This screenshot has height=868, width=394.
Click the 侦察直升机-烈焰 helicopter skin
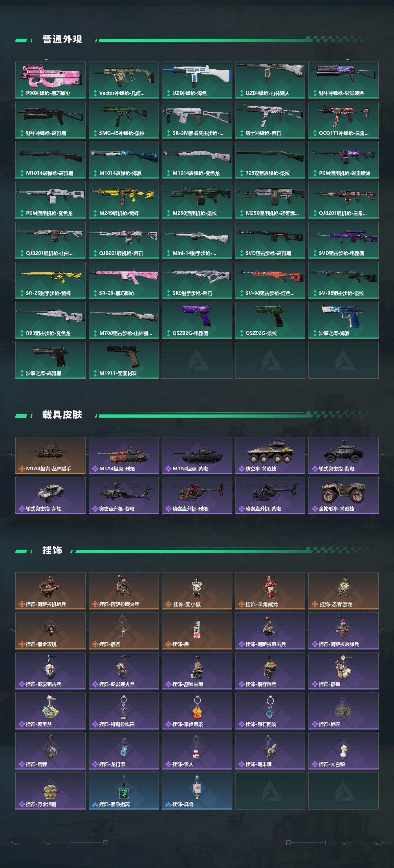pyautogui.click(x=197, y=496)
